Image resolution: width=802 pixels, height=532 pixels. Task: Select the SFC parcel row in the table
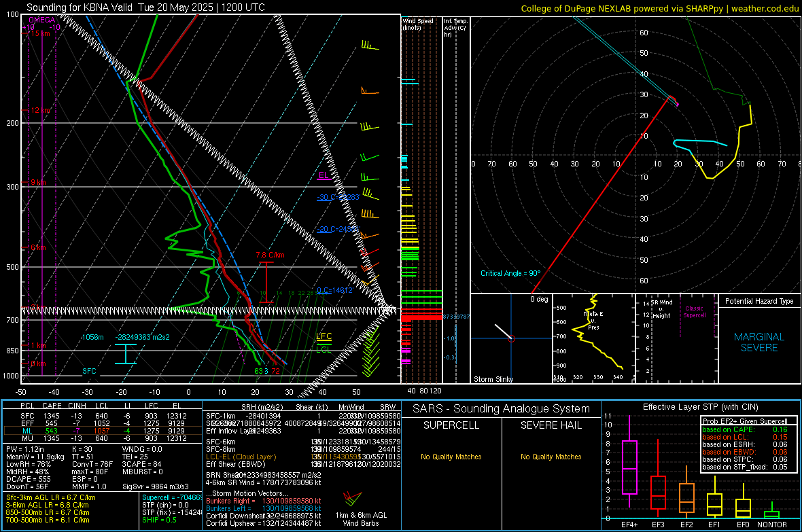point(103,416)
